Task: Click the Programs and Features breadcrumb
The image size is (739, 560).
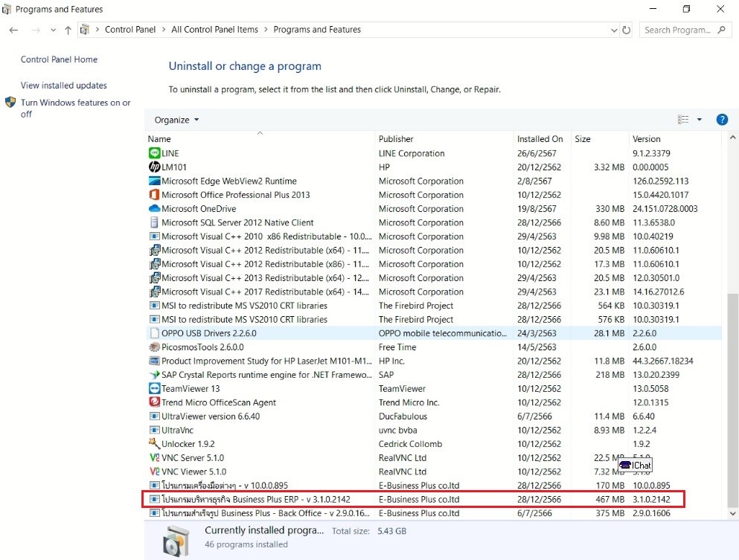Action: tap(317, 29)
